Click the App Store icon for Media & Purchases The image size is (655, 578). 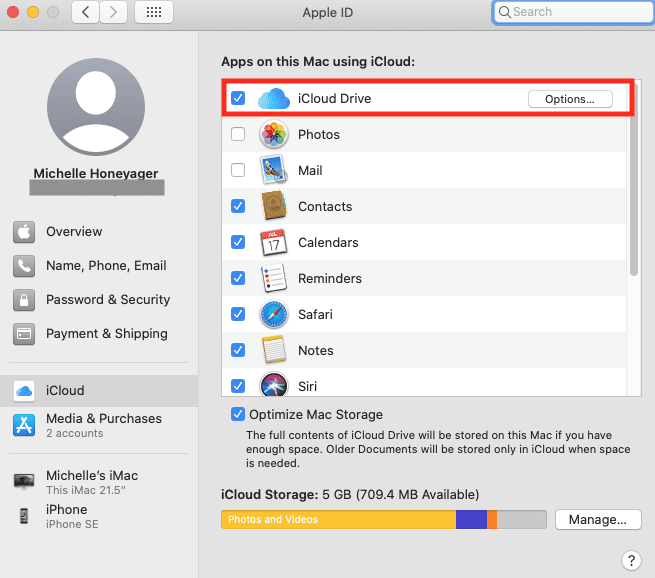click(x=24, y=425)
